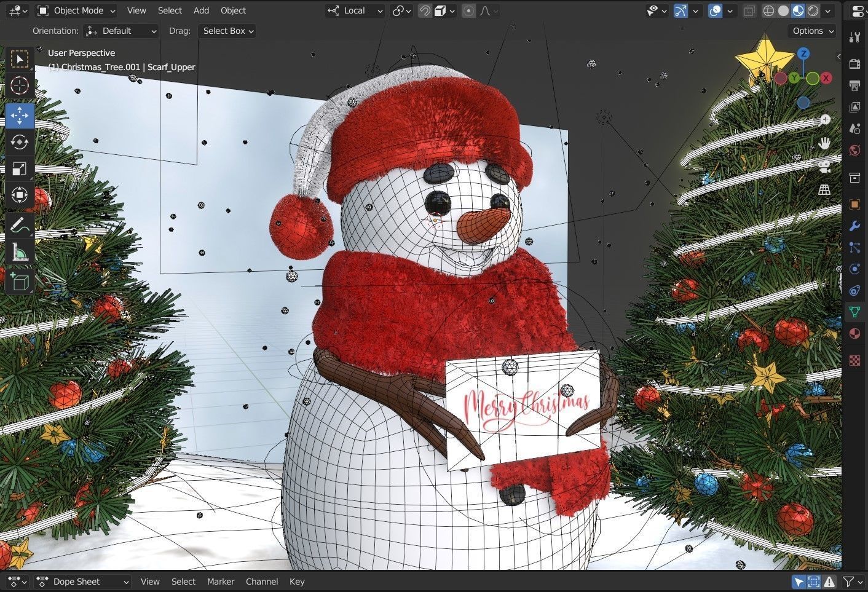868x592 pixels.
Task: Open the Texture properties checker tab
Action: pyautogui.click(x=854, y=360)
